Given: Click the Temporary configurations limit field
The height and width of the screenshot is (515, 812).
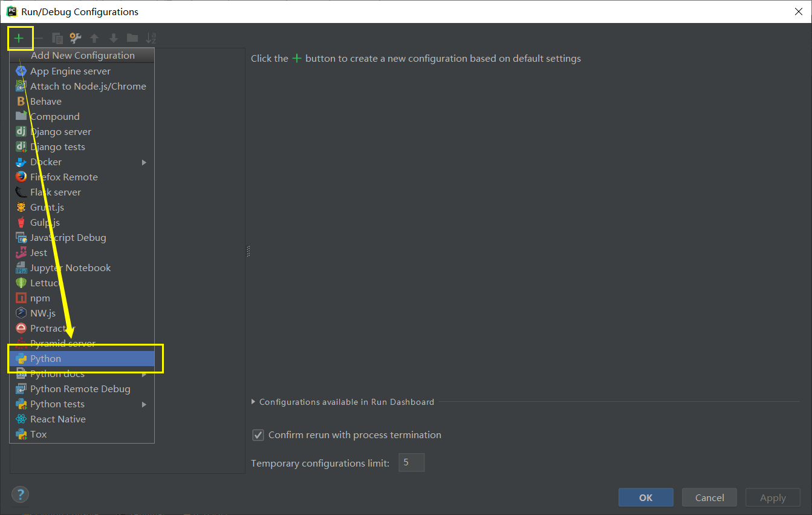Looking at the screenshot, I should pos(411,462).
